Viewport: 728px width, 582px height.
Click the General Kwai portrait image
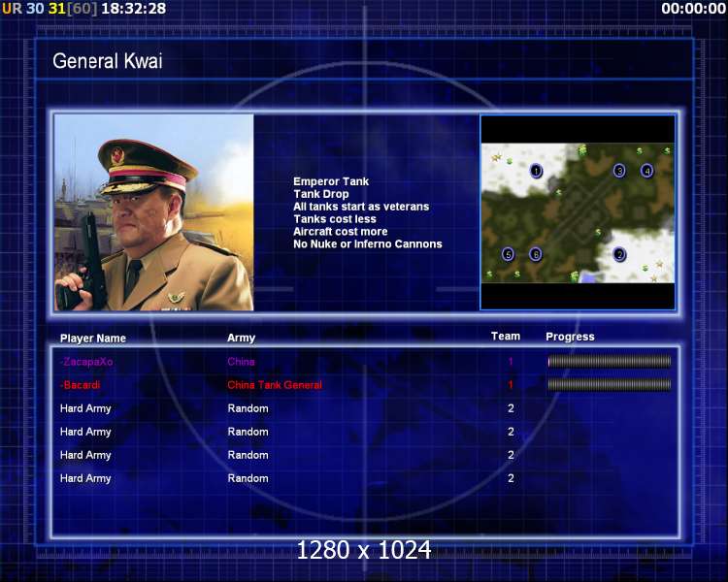pyautogui.click(x=154, y=212)
